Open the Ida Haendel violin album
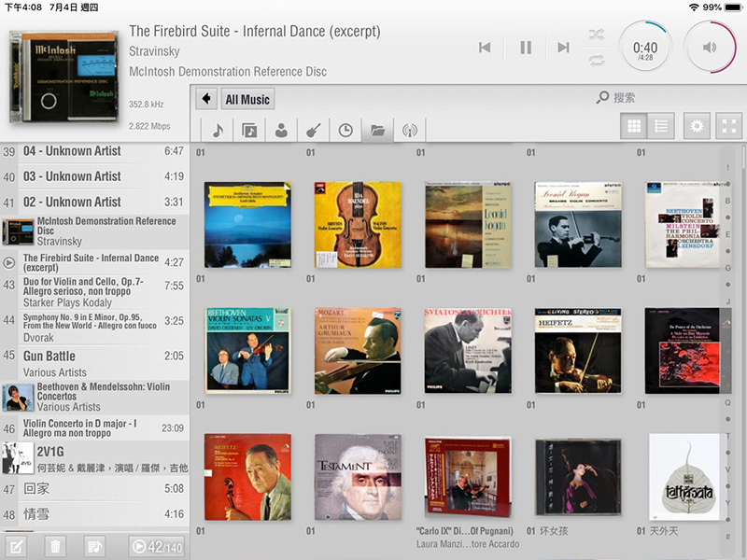This screenshot has height=560, width=747. coord(358,225)
